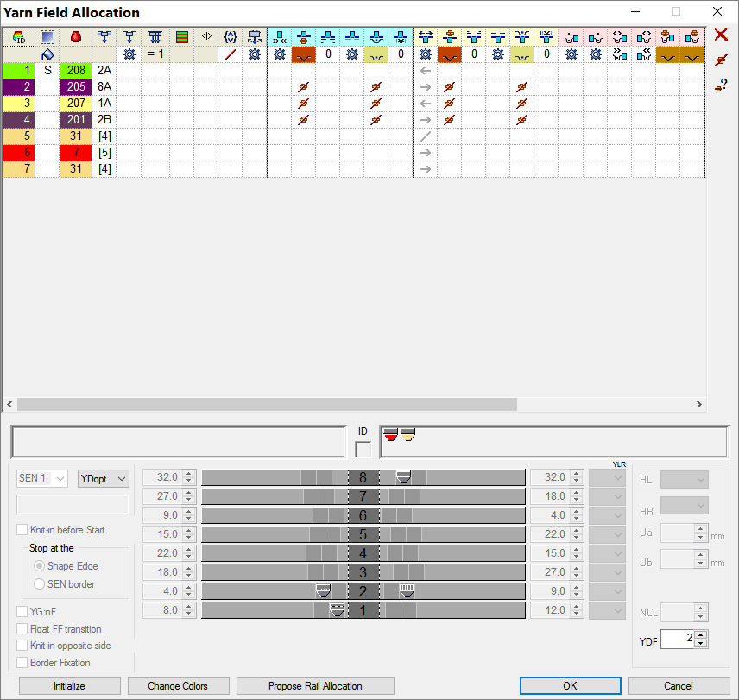
Task: Click the purple 205 yarn color cell
Action: click(x=75, y=87)
